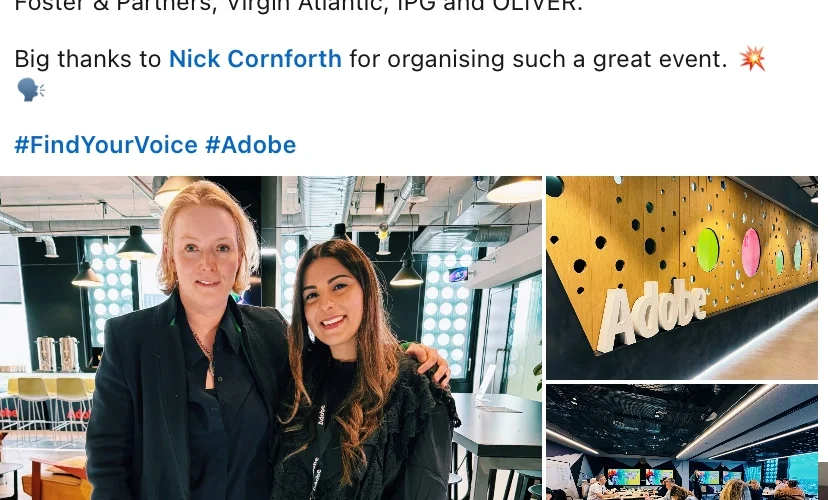Open the photo of two women posing
The image size is (828, 500).
click(x=270, y=338)
